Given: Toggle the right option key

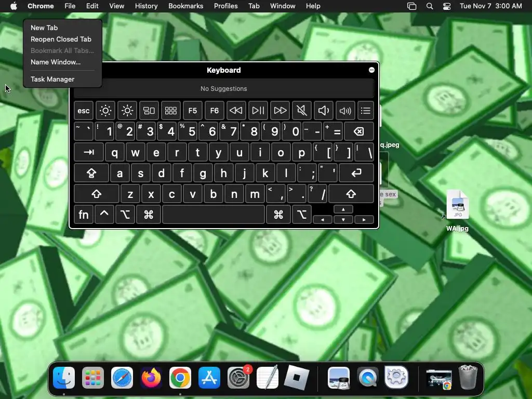Looking at the screenshot, I should [x=302, y=215].
